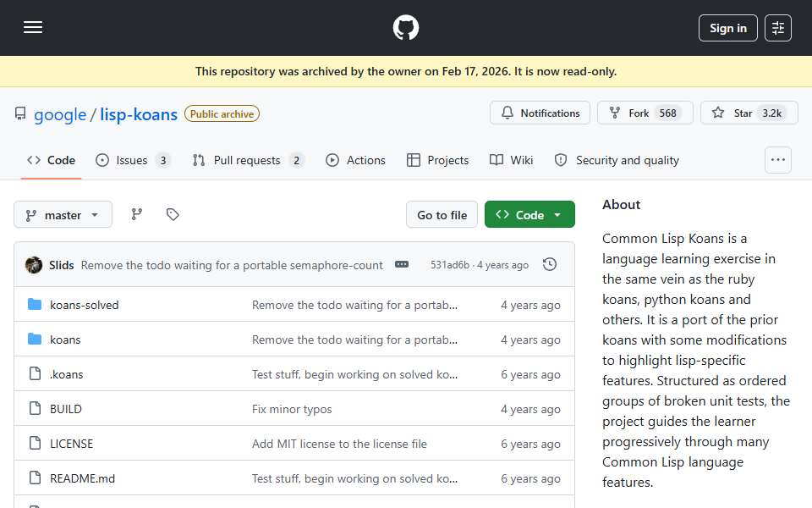Open appearance settings icon next to Sign in
Screen dimensions: 812x508
click(778, 28)
